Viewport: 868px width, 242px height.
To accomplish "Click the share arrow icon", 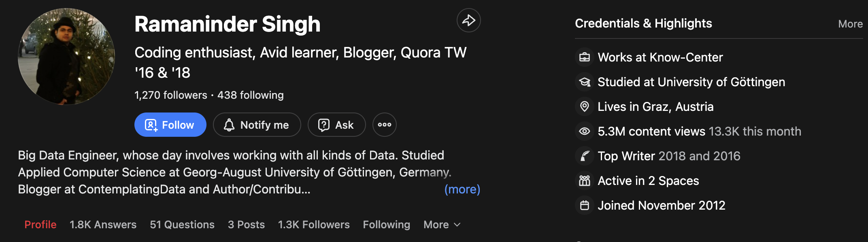I will [x=468, y=20].
